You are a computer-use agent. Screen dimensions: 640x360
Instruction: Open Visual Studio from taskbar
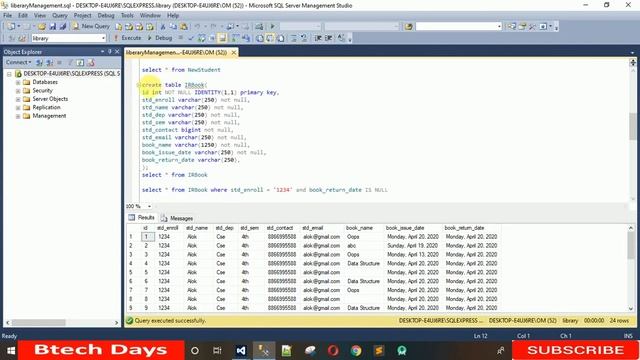point(241,351)
